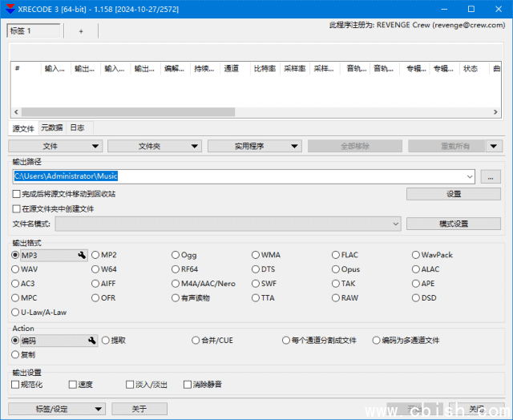This screenshot has width=513, height=420.
Task: Choose the 合并/CUE action
Action: (x=196, y=341)
